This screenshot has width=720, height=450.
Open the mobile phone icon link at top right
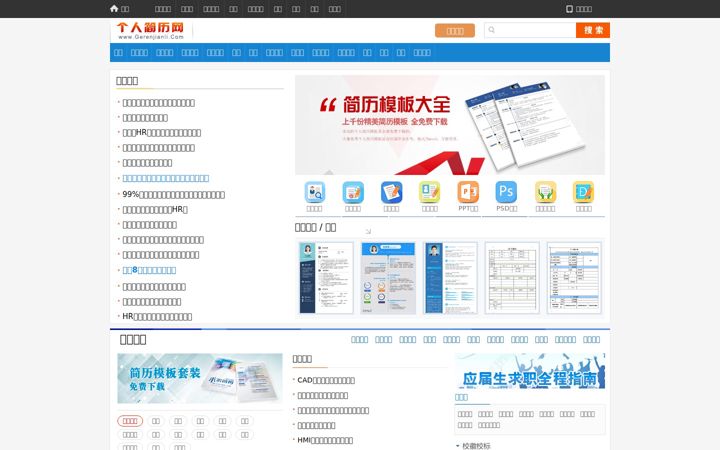(569, 9)
